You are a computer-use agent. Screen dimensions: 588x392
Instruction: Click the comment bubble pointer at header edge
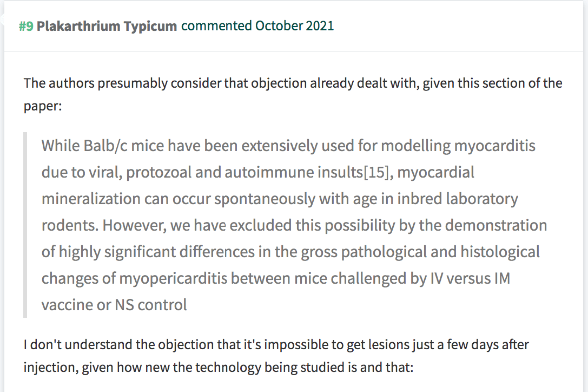pyautogui.click(x=2, y=19)
